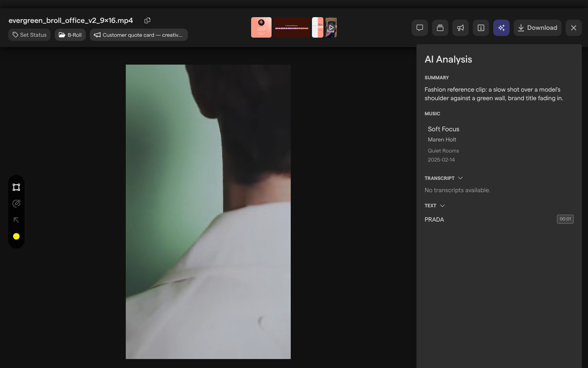Click the album name Quiet Rooms
Image resolution: width=588 pixels, height=368 pixels.
443,151
